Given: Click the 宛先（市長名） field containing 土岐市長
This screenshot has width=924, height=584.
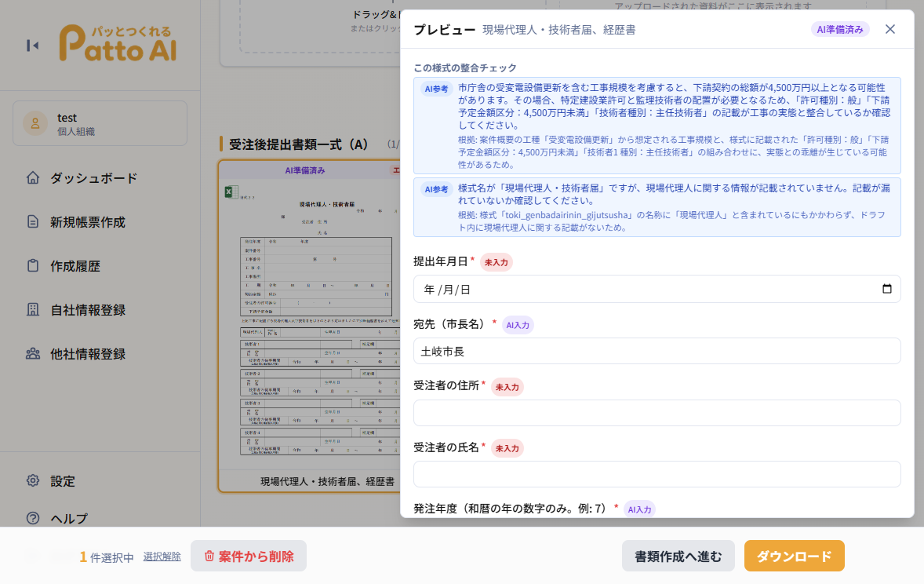Looking at the screenshot, I should pos(657,351).
